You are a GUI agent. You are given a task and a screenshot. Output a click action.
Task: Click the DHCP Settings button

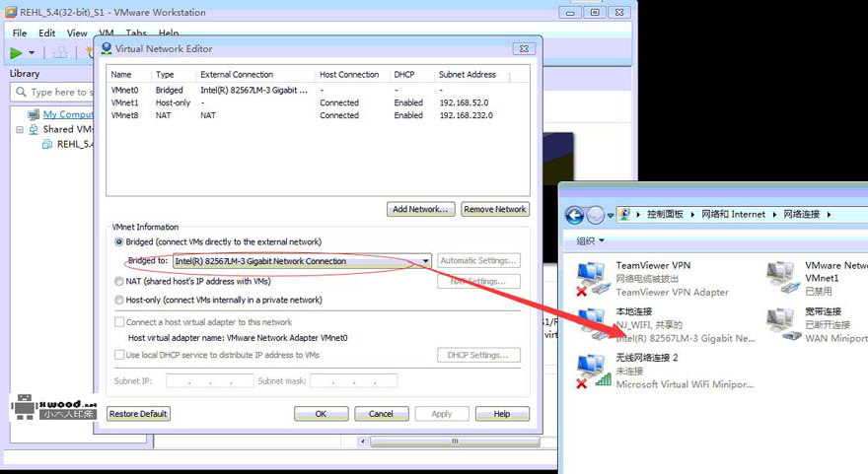pos(478,355)
